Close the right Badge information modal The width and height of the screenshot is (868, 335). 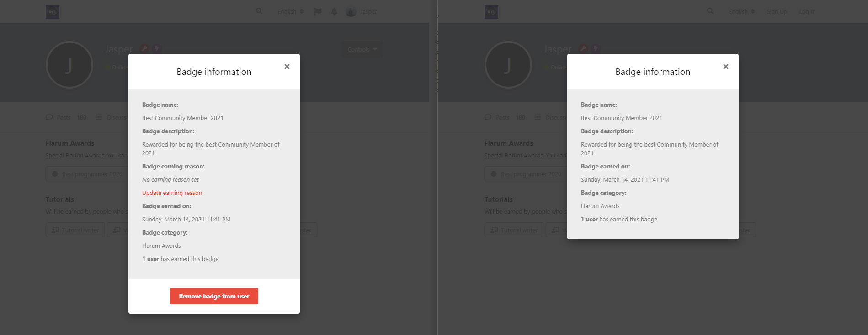(x=726, y=67)
